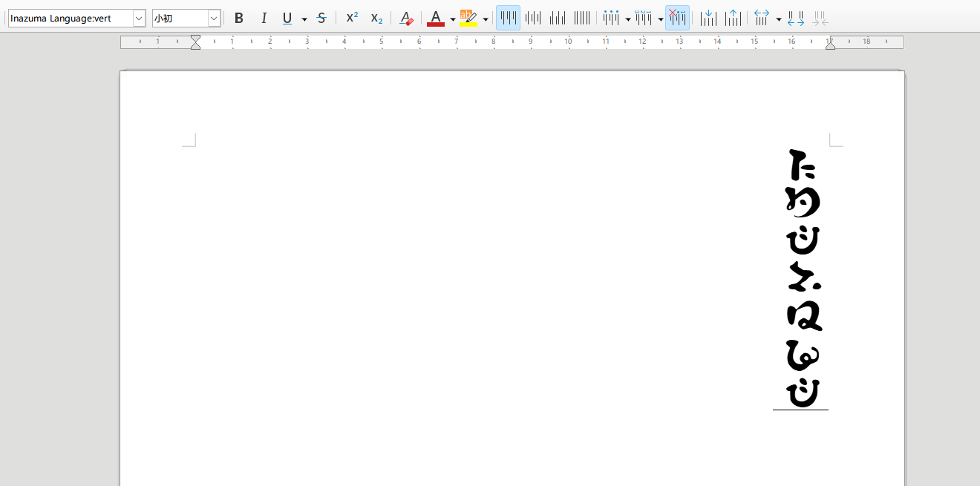Decrease paragraph indent
Image resolution: width=980 pixels, height=486 pixels.
[x=734, y=18]
